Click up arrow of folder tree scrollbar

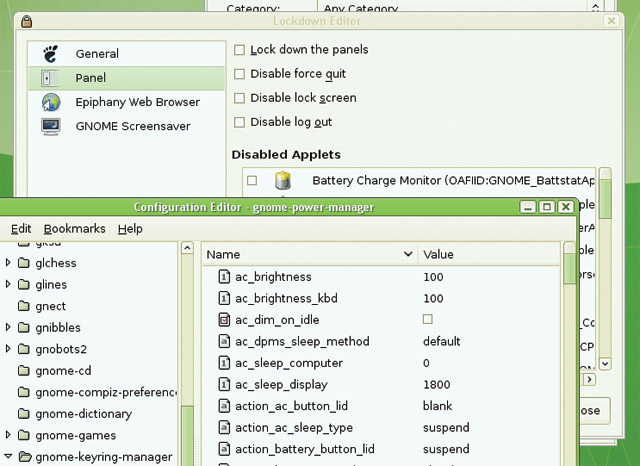(x=187, y=248)
